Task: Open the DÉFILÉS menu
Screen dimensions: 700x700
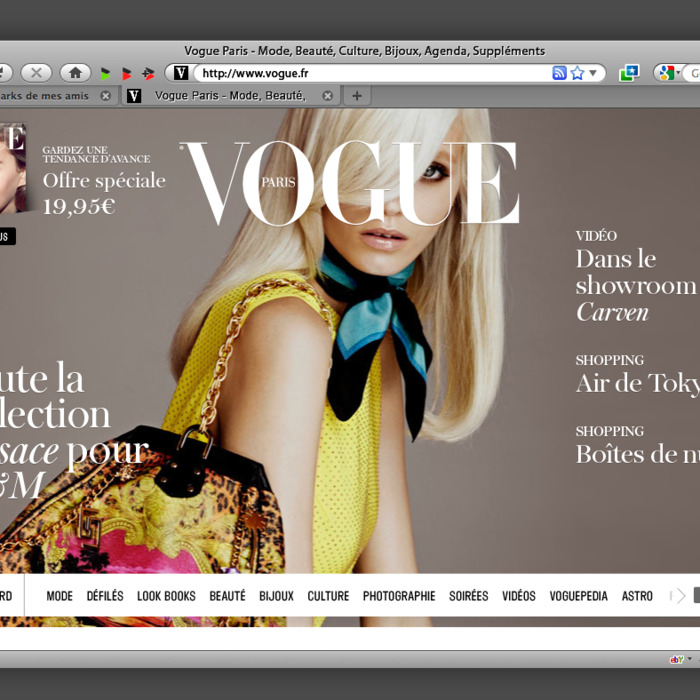Action: 105,596
